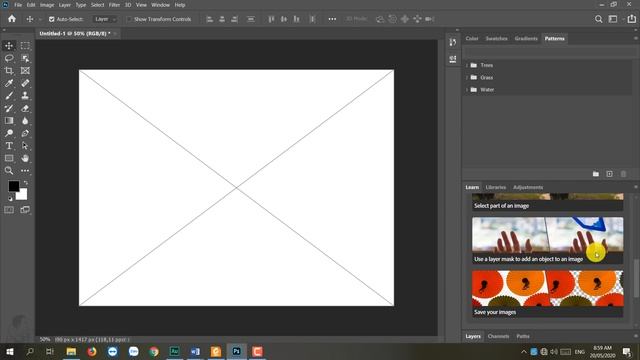Select the Eyedropper tool
This screenshot has width=640, height=360.
click(x=9, y=83)
